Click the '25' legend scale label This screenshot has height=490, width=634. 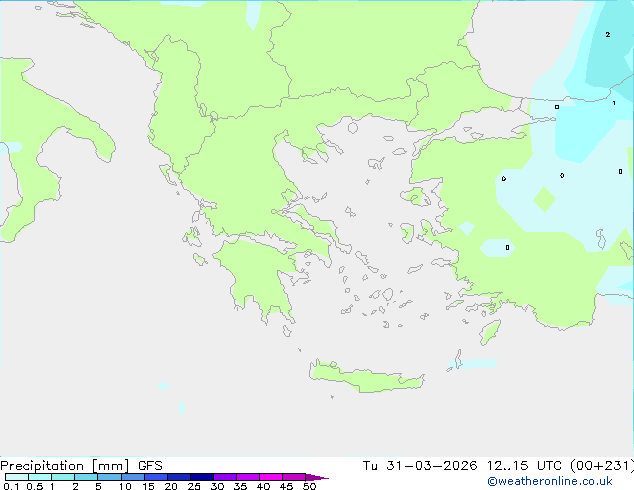coord(194,486)
